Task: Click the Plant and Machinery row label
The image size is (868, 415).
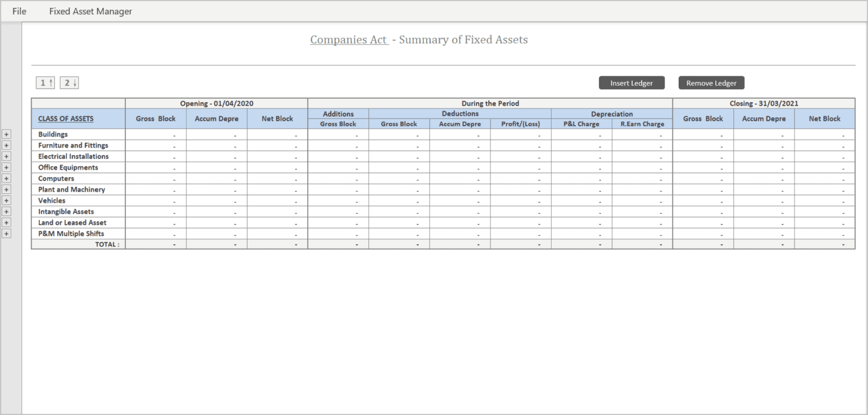Action: [x=71, y=189]
